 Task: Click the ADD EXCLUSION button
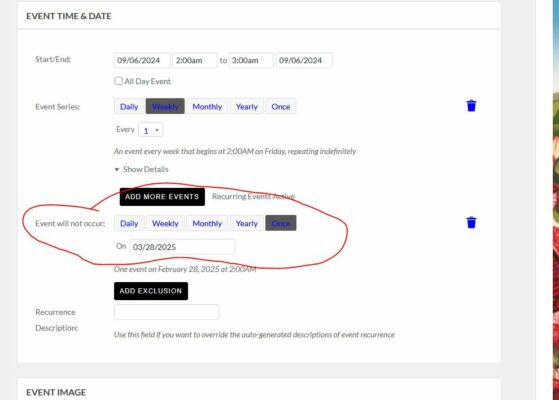(151, 291)
